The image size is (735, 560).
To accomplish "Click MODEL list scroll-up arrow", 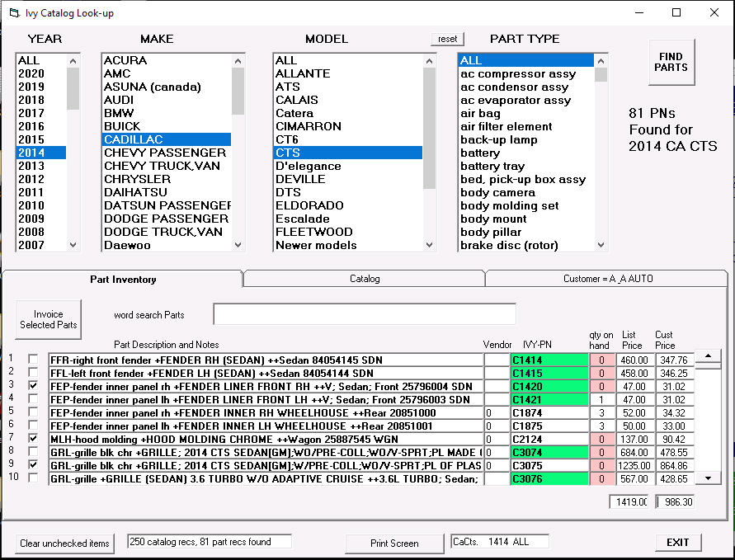I will coord(429,61).
